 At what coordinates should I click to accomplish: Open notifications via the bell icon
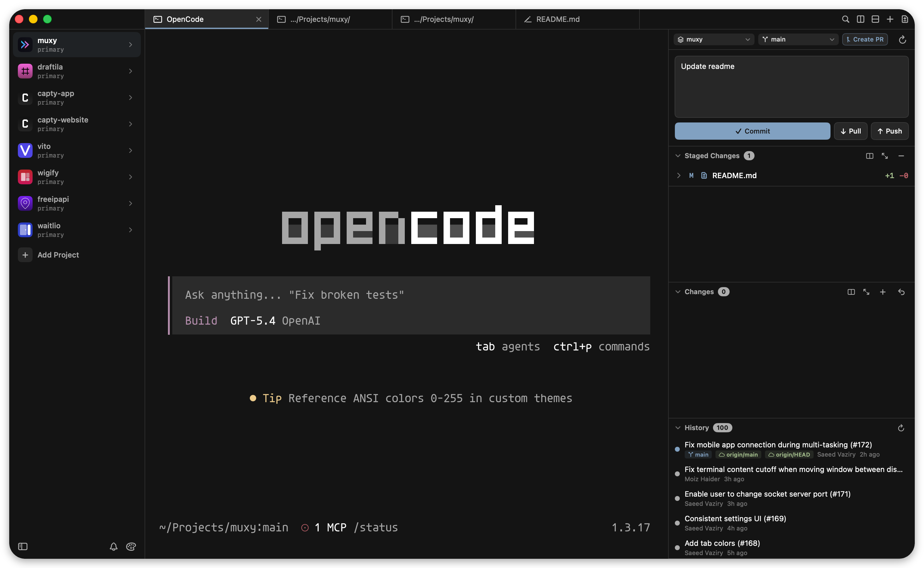click(114, 546)
